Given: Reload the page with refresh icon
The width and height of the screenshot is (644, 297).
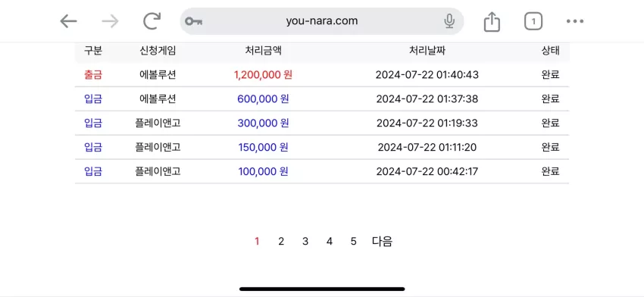Looking at the screenshot, I should pyautogui.click(x=152, y=21).
